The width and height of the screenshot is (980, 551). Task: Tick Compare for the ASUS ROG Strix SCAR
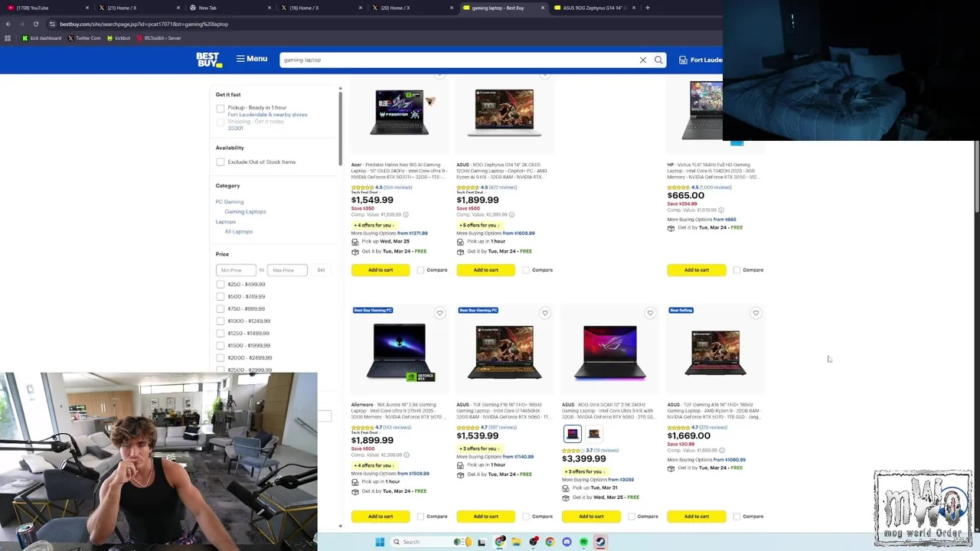(x=632, y=517)
